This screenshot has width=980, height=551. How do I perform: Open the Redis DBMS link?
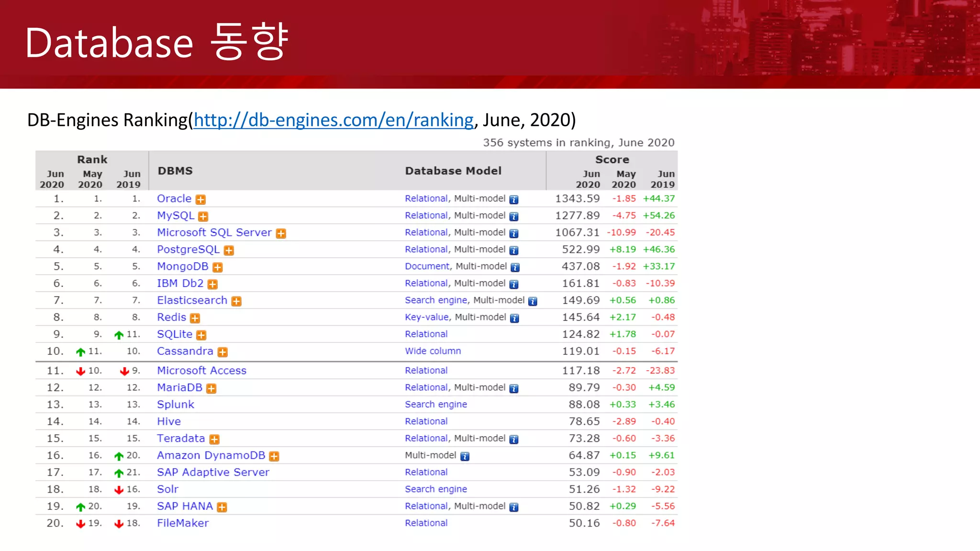(x=172, y=317)
